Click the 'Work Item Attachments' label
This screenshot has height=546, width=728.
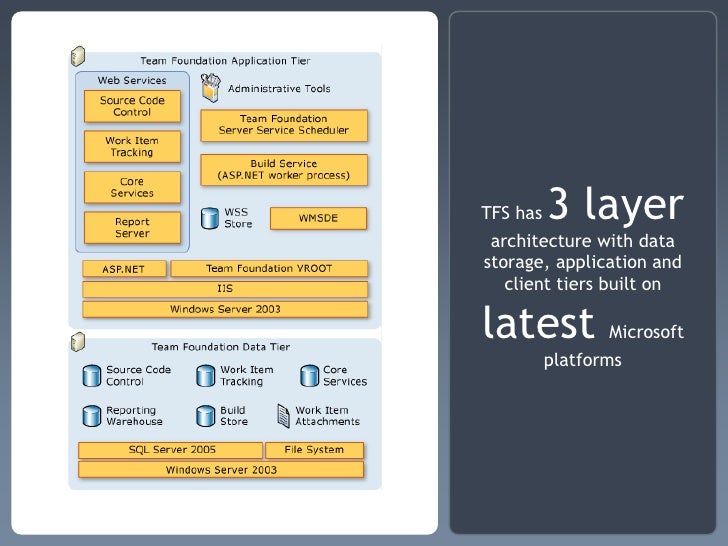(327, 416)
